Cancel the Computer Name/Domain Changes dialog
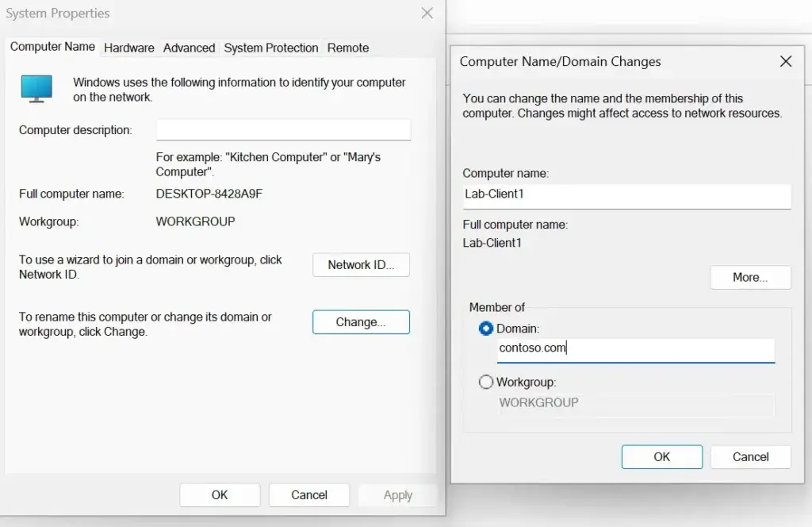Image resolution: width=812 pixels, height=527 pixels. [x=750, y=456]
